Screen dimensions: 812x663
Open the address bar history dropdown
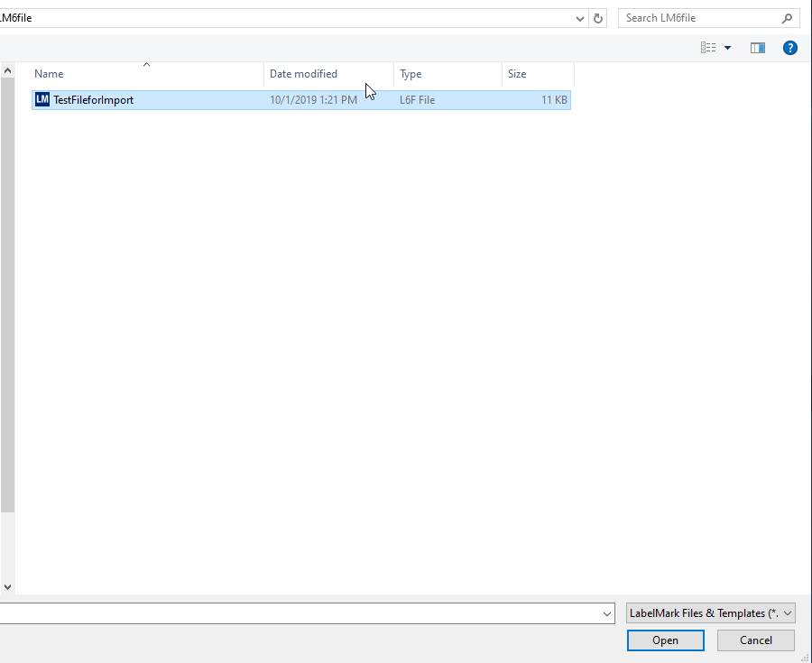click(579, 17)
